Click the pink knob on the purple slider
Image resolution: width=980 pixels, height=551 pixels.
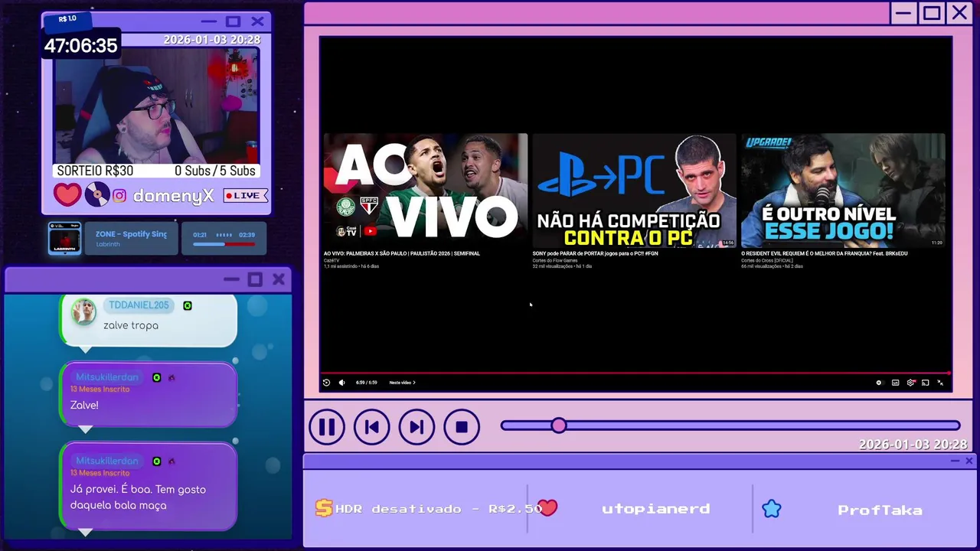pyautogui.click(x=559, y=425)
